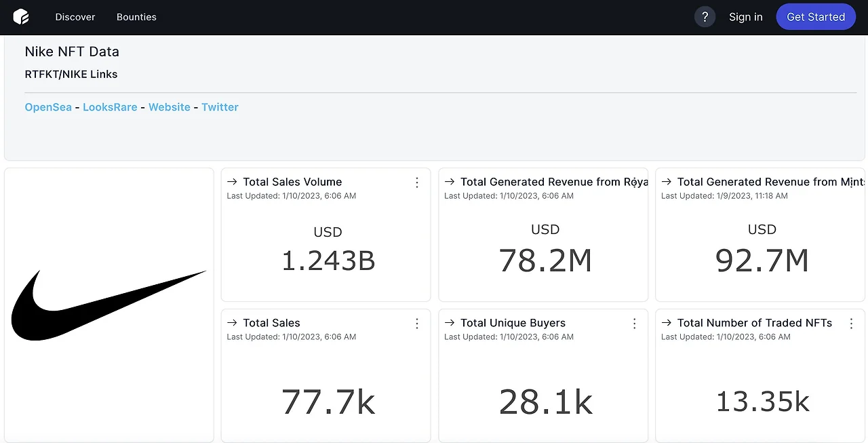Open the Discover menu item
Screen dimensions: 868x443
[x=75, y=17]
